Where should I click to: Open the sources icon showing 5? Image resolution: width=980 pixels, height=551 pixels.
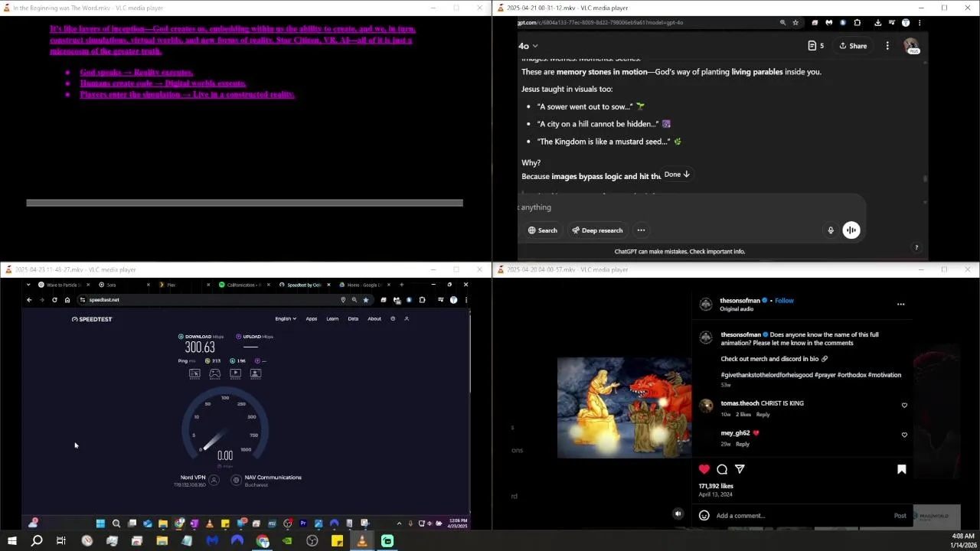point(816,46)
